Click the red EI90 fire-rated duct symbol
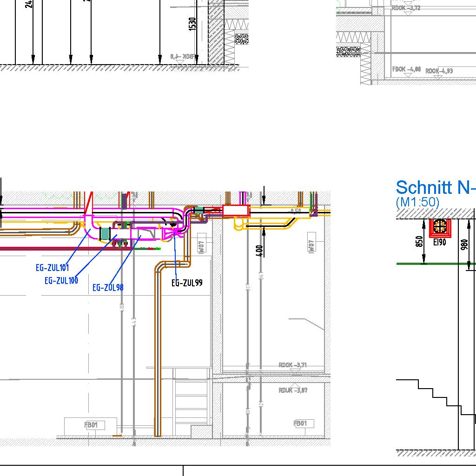 439,227
